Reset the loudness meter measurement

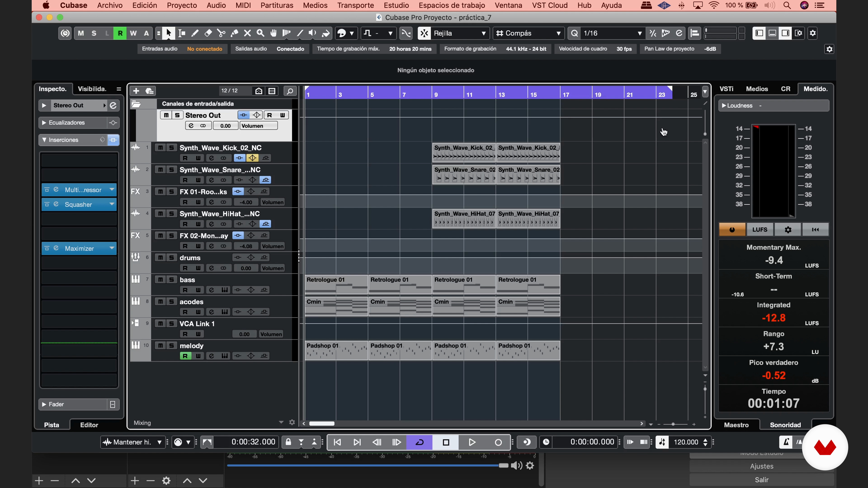pyautogui.click(x=815, y=230)
